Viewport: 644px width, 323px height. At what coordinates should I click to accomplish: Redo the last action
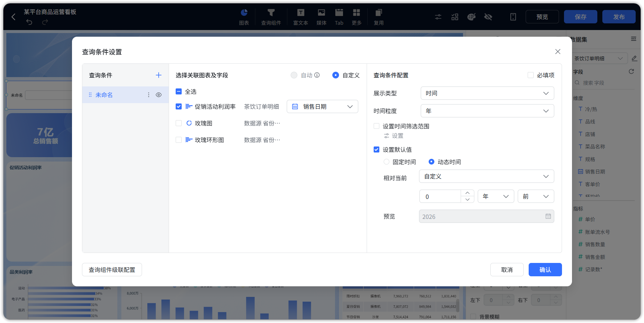[x=45, y=22]
